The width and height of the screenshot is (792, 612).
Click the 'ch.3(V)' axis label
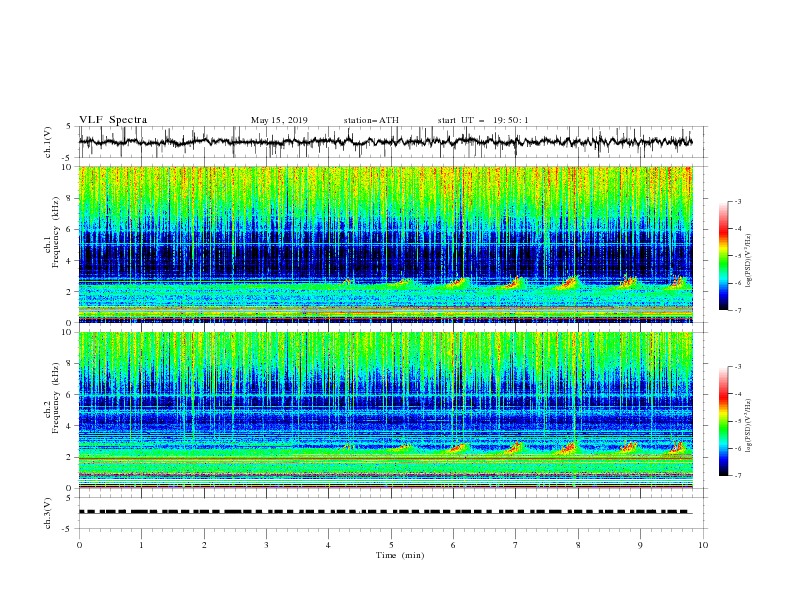(x=48, y=513)
